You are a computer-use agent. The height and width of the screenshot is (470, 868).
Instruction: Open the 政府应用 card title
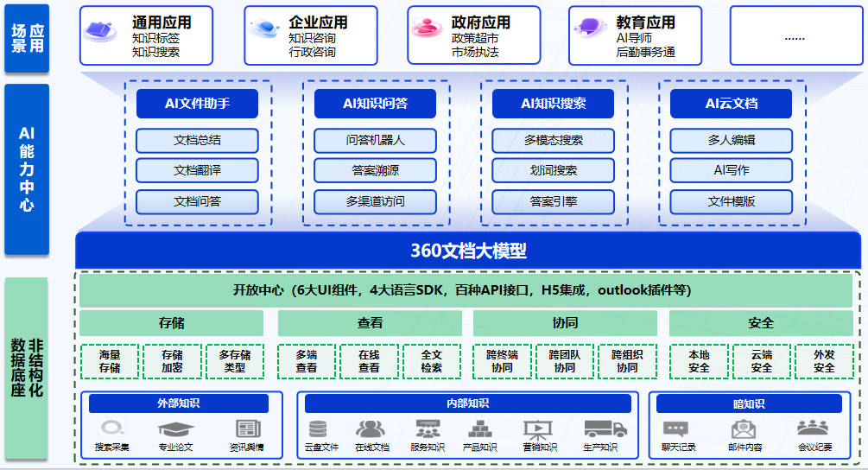pyautogui.click(x=481, y=22)
